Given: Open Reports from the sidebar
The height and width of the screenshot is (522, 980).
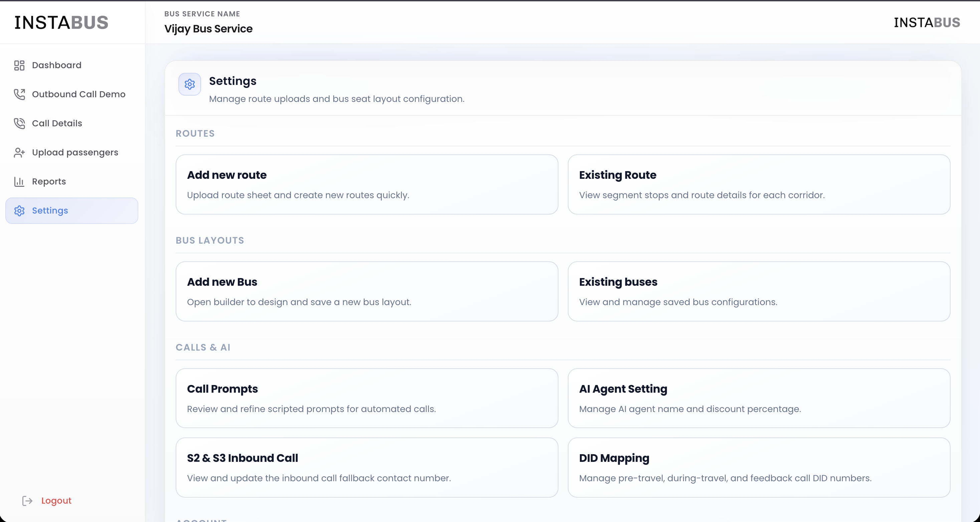Looking at the screenshot, I should [x=72, y=181].
